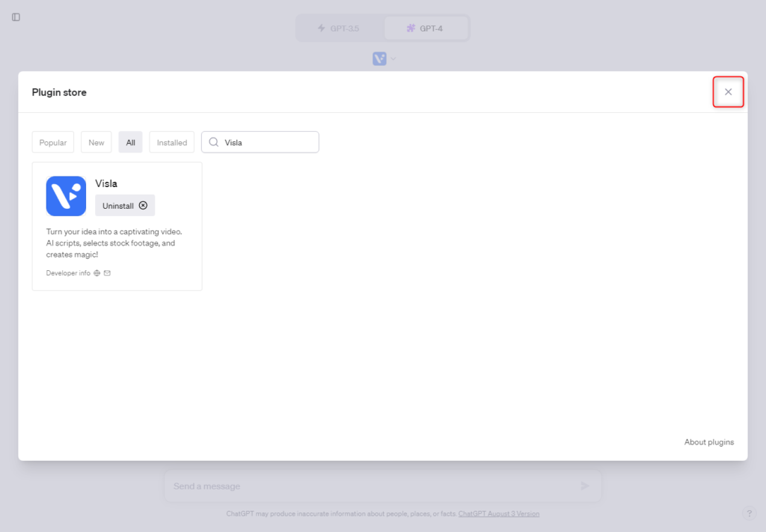Click the magnifier icon in the search field

213,141
